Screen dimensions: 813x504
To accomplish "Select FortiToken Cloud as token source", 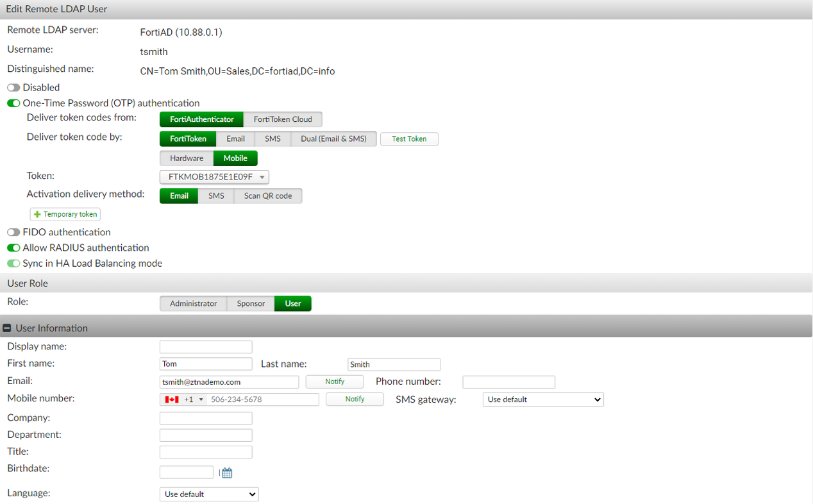I will coord(283,119).
